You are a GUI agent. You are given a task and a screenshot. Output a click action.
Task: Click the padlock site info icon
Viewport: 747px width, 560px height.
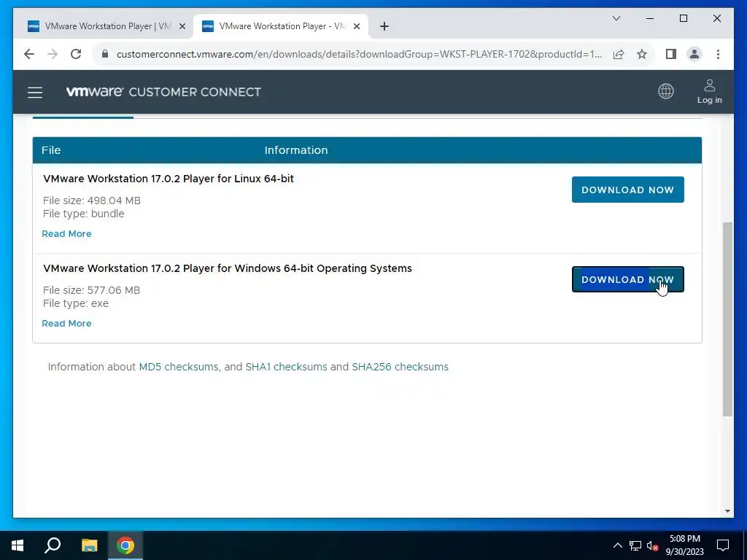[x=105, y=54]
